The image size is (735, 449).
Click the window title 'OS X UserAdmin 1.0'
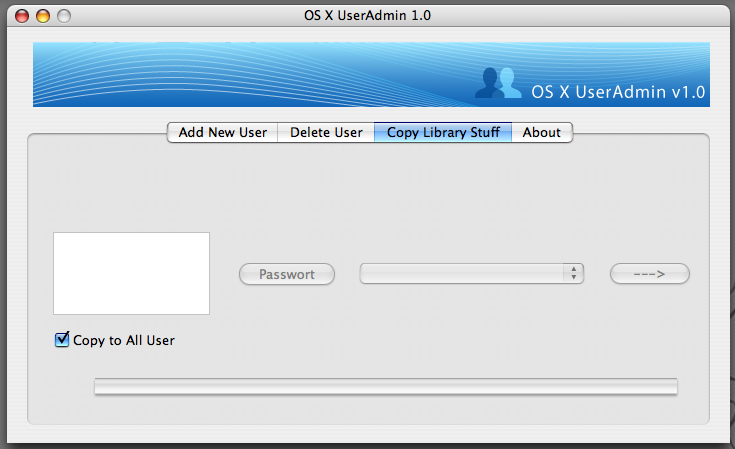click(367, 16)
